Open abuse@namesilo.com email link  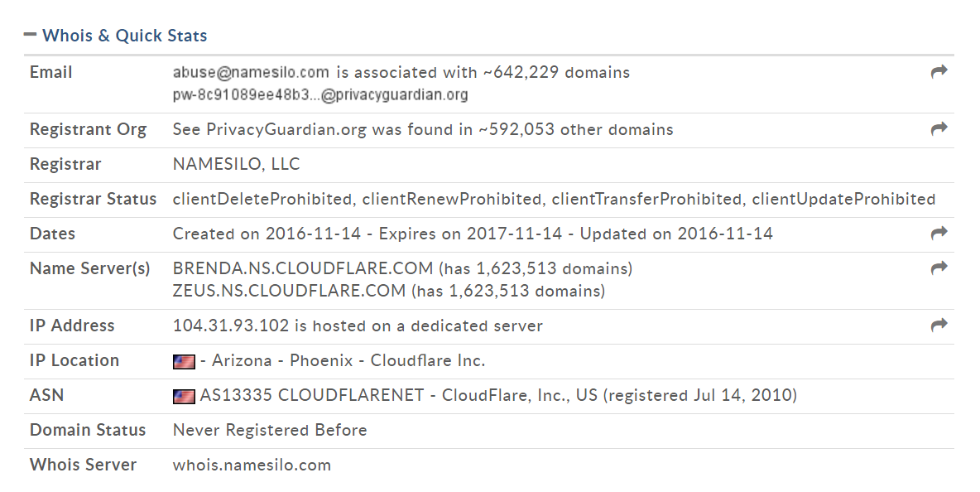[251, 73]
